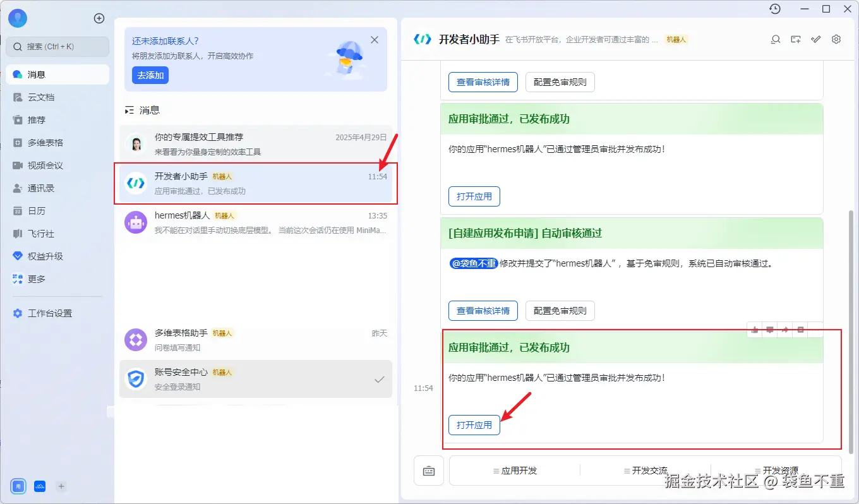Open the history clock icon in title bar
859x504 pixels.
click(775, 9)
